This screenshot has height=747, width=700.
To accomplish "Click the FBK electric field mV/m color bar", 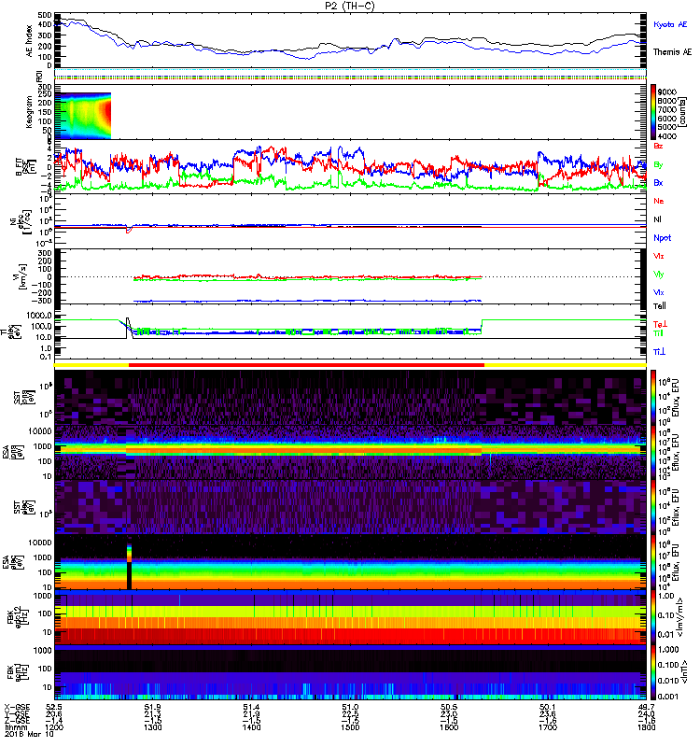I will (653, 617).
